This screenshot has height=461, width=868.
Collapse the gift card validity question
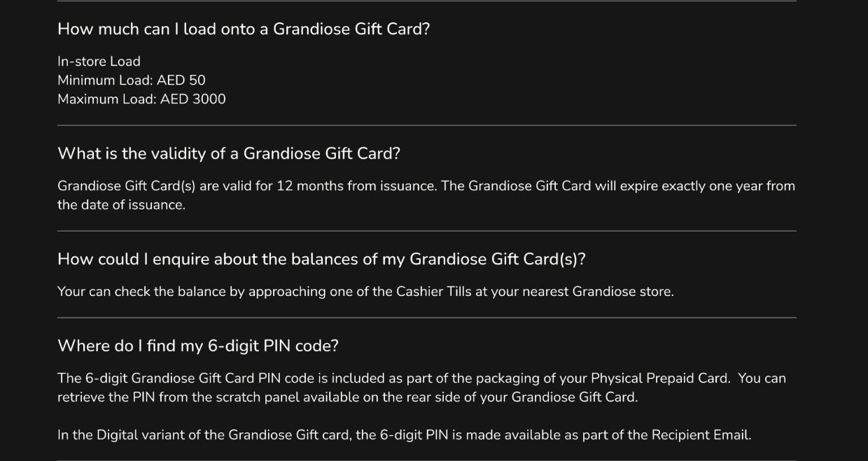click(229, 154)
